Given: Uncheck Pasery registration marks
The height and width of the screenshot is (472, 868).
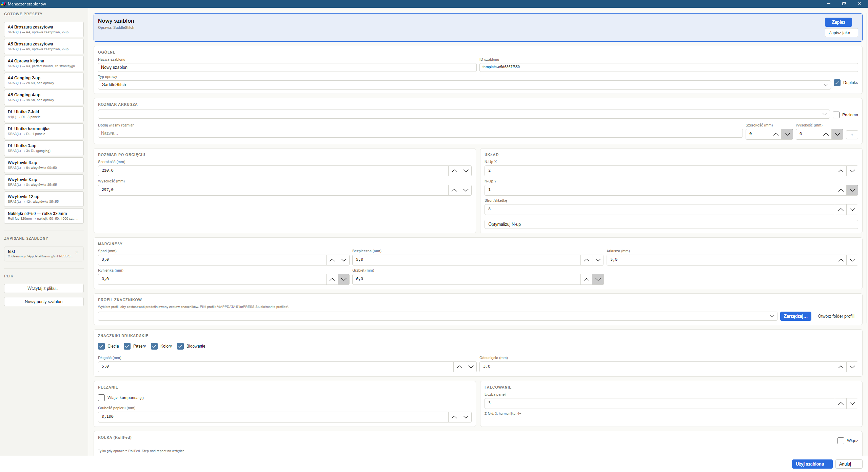Looking at the screenshot, I should [127, 346].
